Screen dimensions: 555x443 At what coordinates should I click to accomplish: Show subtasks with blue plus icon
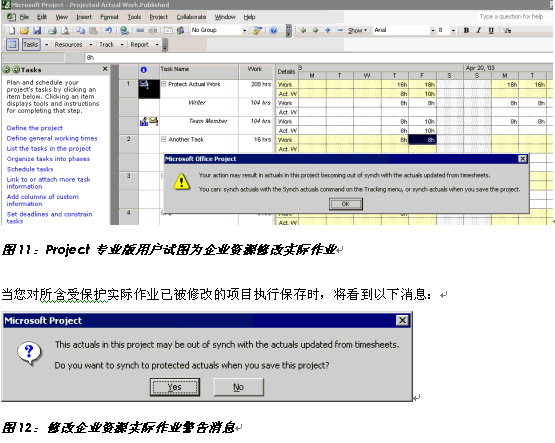pyautogui.click(x=328, y=30)
